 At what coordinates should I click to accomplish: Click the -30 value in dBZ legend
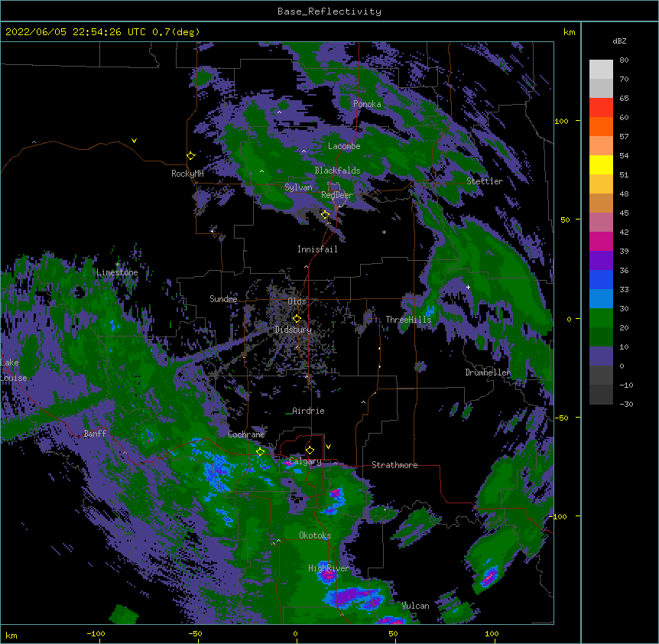tap(626, 404)
